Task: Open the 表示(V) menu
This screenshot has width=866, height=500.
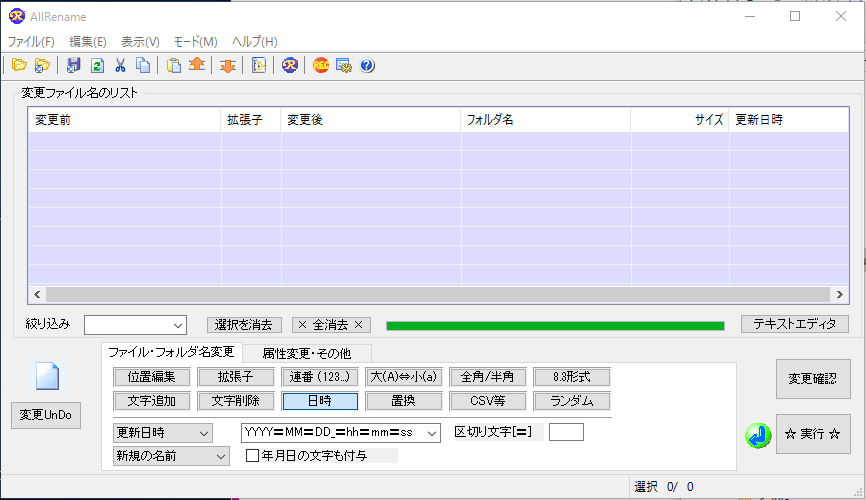Action: pos(140,41)
